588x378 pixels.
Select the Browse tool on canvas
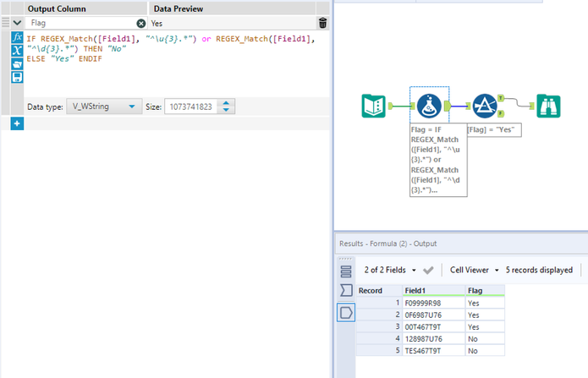[548, 106]
